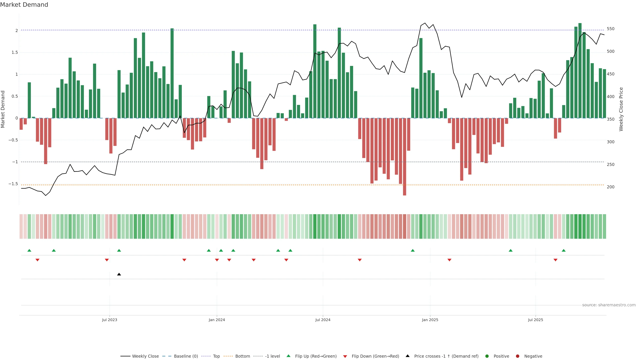Click the first green flip-up triangle marker
Image resolution: width=644 pixels, height=362 pixels.
pos(29,250)
